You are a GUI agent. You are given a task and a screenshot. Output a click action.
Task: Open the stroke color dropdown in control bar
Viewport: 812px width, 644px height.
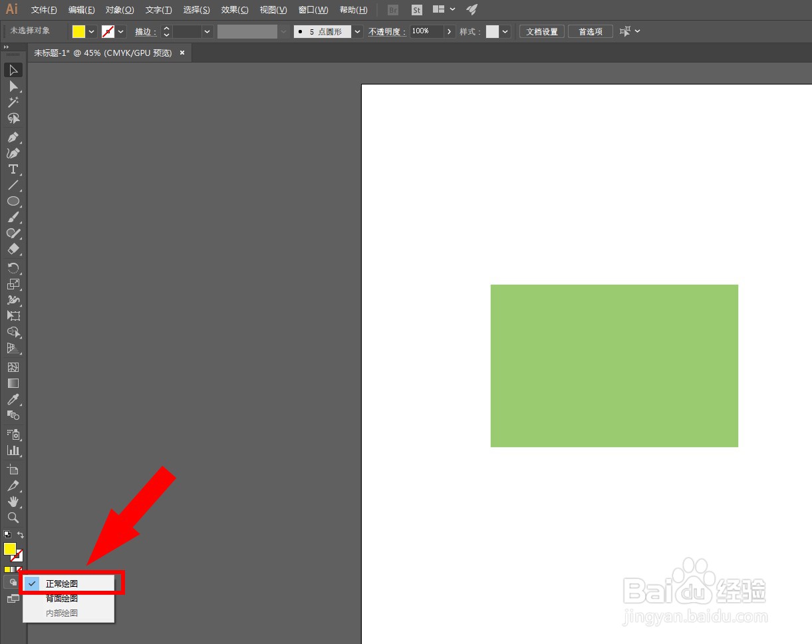tap(121, 31)
